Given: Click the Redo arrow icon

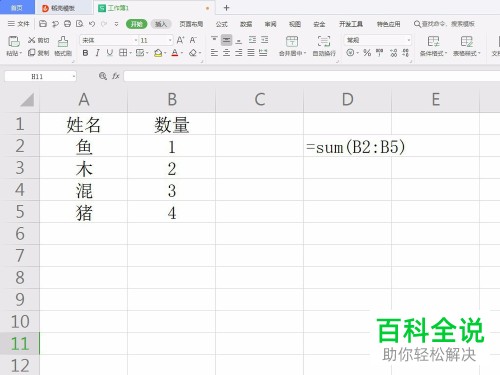Looking at the screenshot, I should tap(104, 24).
